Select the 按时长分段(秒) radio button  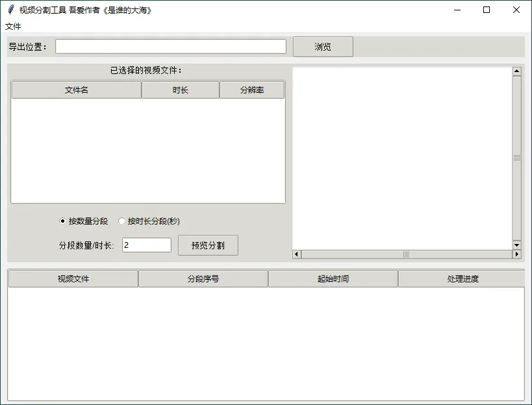click(121, 221)
